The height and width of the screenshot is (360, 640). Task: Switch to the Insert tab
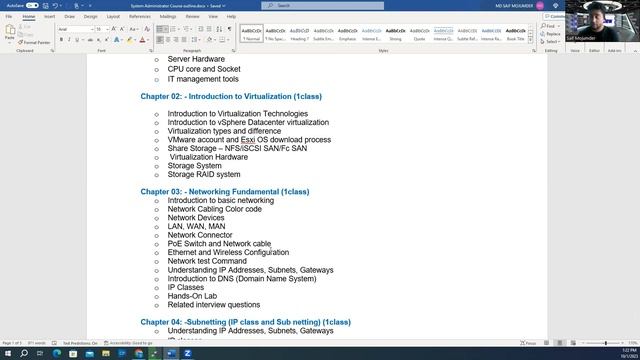click(49, 16)
